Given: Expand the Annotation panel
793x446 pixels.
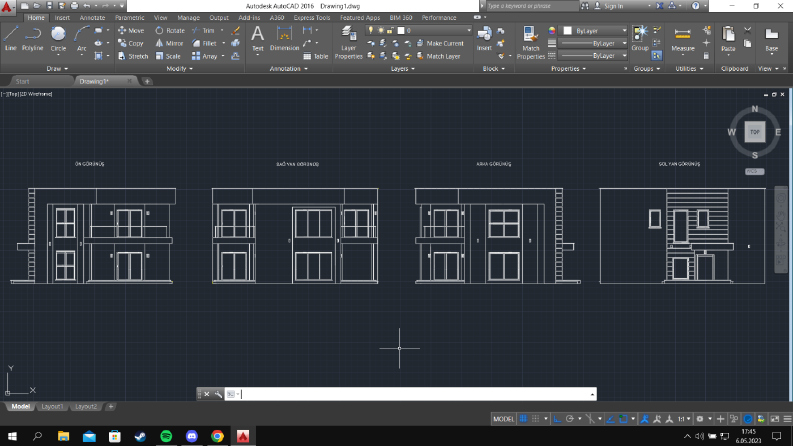Looking at the screenshot, I should pos(288,69).
